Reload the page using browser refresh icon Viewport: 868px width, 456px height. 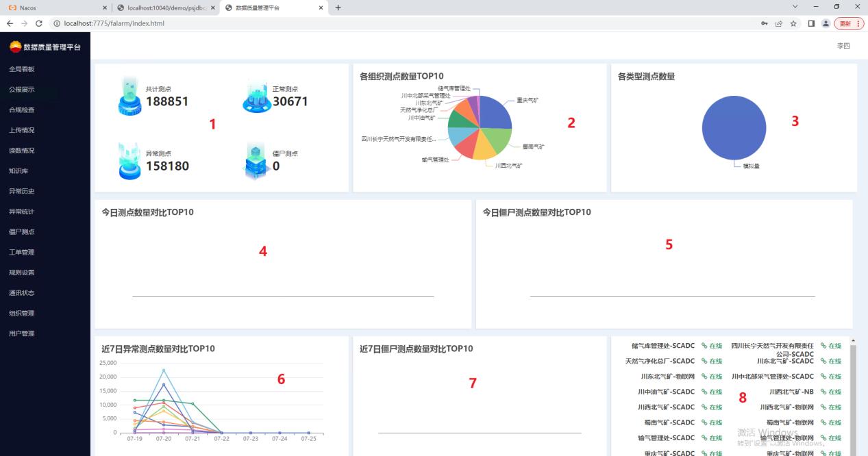coord(39,23)
